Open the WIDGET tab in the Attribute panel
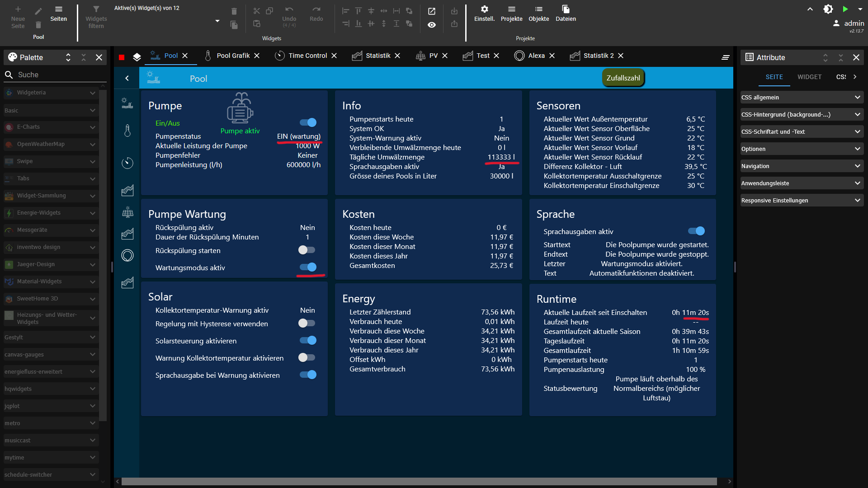The image size is (868, 488). 809,77
